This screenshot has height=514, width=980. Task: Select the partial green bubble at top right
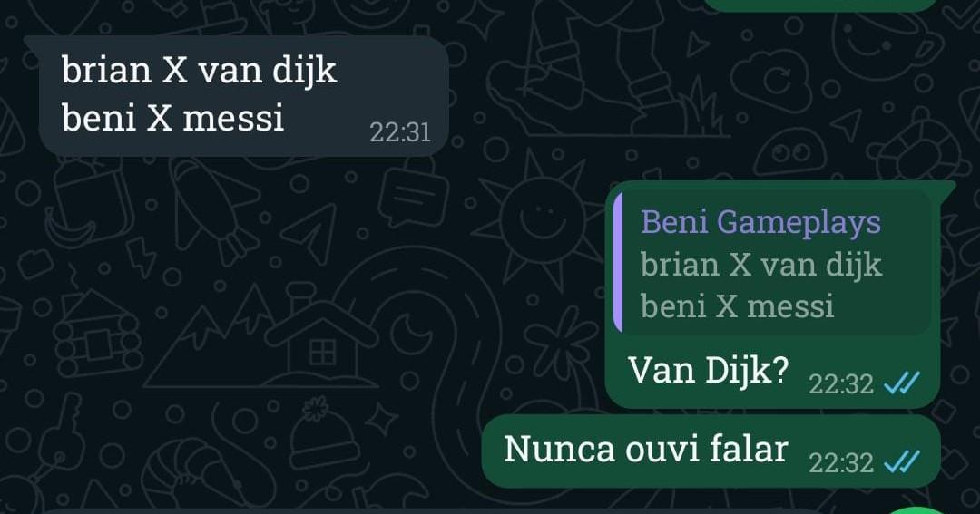(822, 5)
